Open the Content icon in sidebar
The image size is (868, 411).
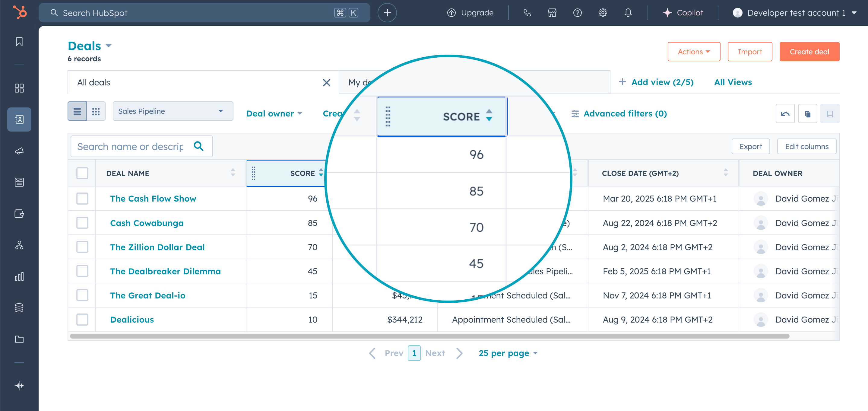point(19,182)
